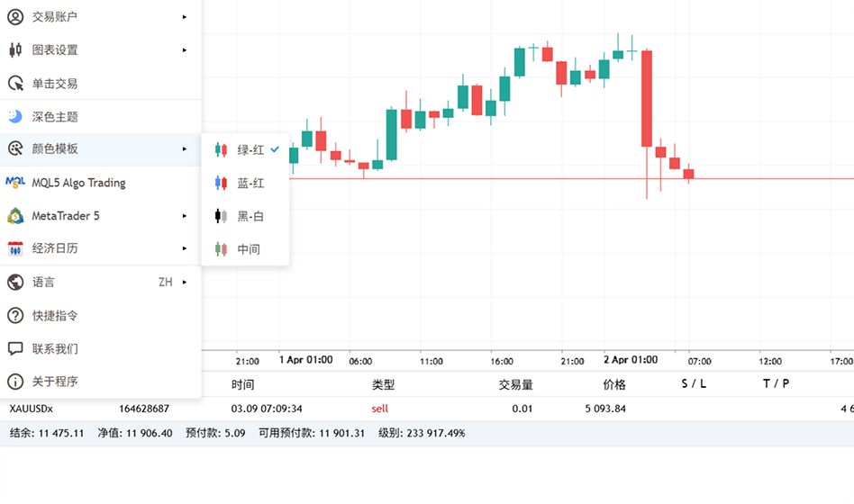The width and height of the screenshot is (854, 504).
Task: Toggle 深色主题 dark theme
Action: [x=54, y=116]
